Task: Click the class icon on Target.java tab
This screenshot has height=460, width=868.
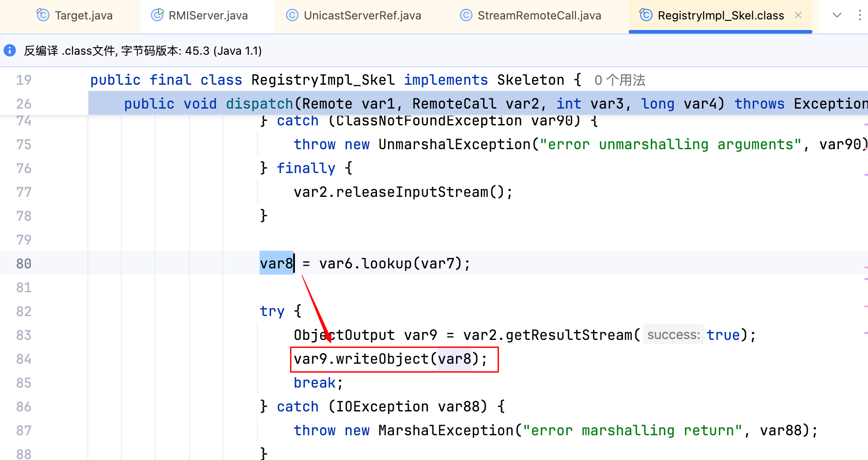Action: point(43,15)
